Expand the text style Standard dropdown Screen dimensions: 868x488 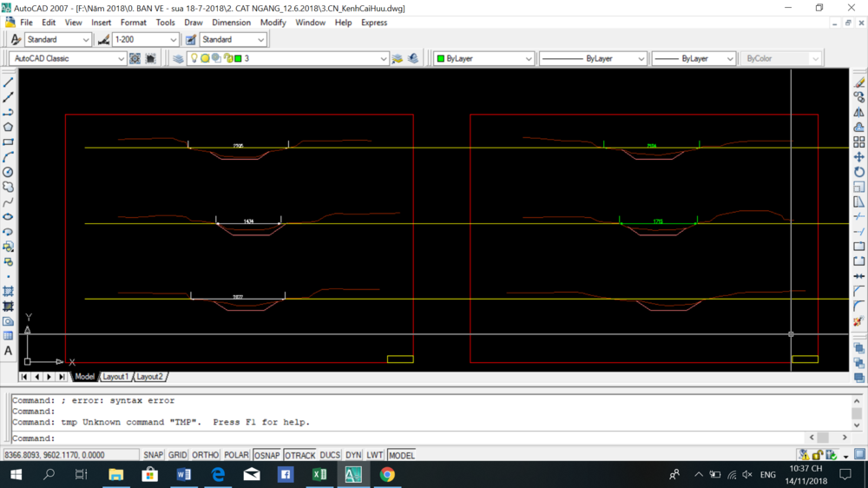pyautogui.click(x=86, y=40)
